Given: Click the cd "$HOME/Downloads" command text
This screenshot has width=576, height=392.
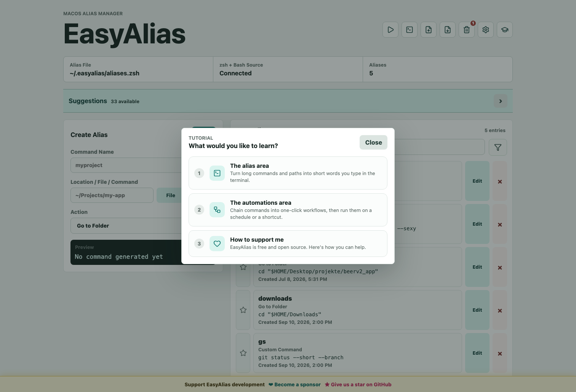Looking at the screenshot, I should (290, 315).
